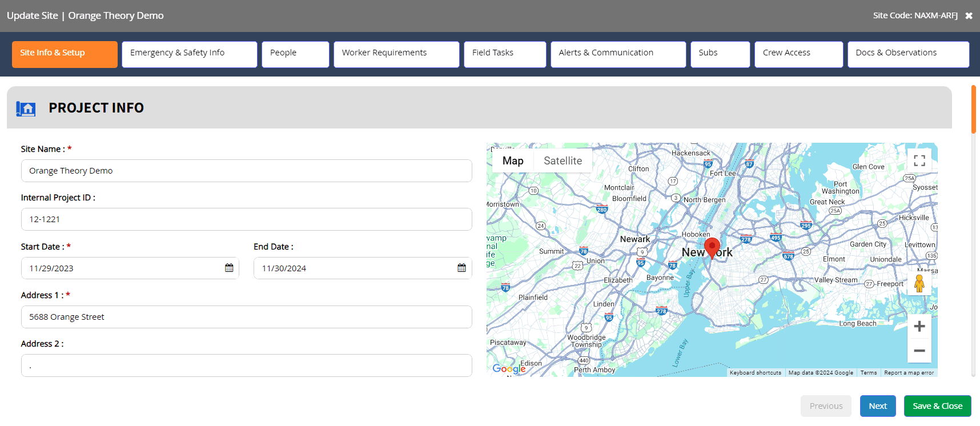The height and width of the screenshot is (426, 980).
Task: Click the Street View pegman icon
Action: click(x=919, y=284)
